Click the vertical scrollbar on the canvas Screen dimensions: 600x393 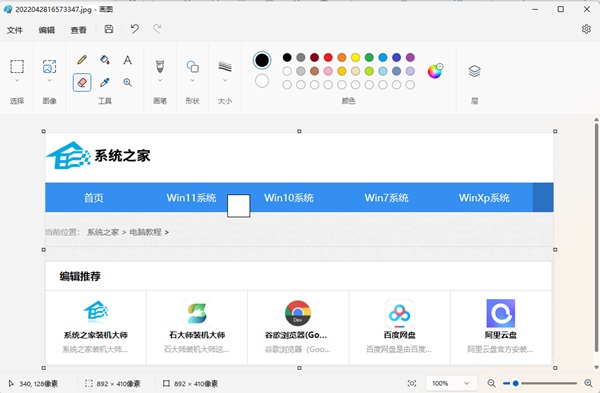click(596, 237)
